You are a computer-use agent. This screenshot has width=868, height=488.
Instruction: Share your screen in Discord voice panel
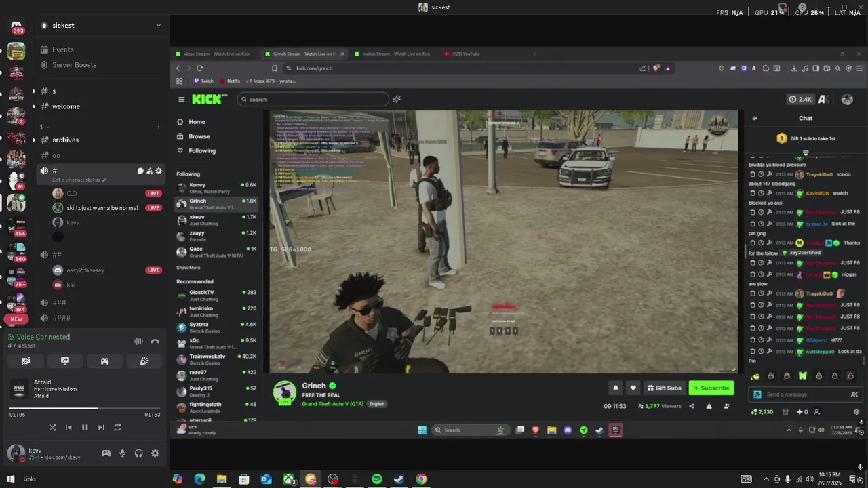click(x=65, y=361)
